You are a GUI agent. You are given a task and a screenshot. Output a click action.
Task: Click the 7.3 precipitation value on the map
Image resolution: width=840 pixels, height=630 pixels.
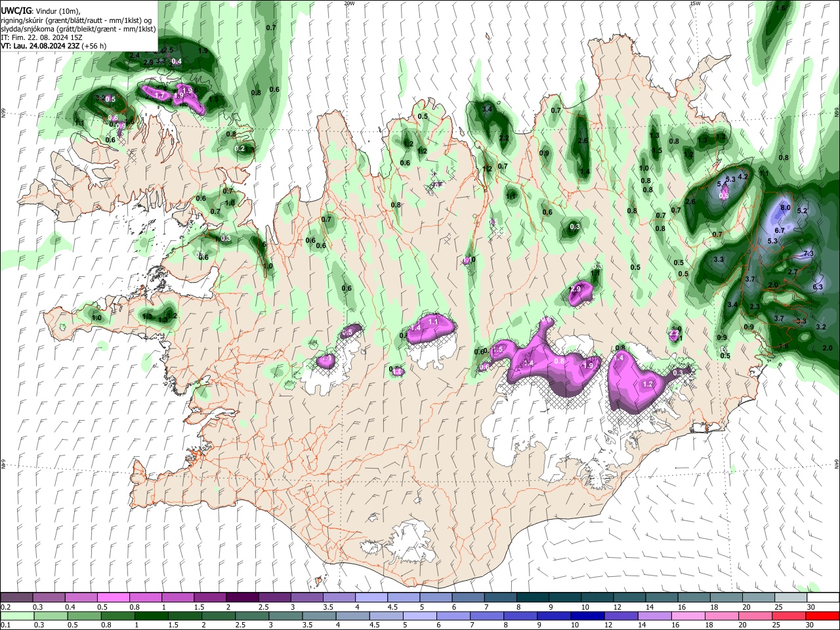(808, 253)
